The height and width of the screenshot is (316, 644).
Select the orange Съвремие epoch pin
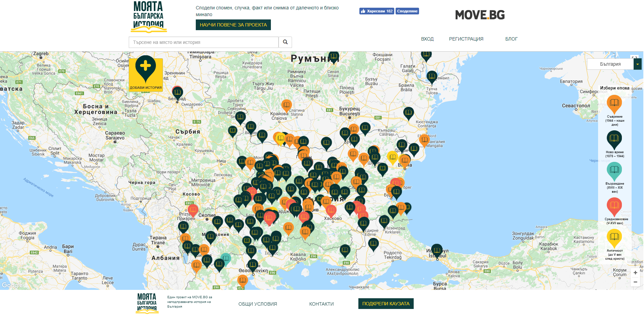614,104
